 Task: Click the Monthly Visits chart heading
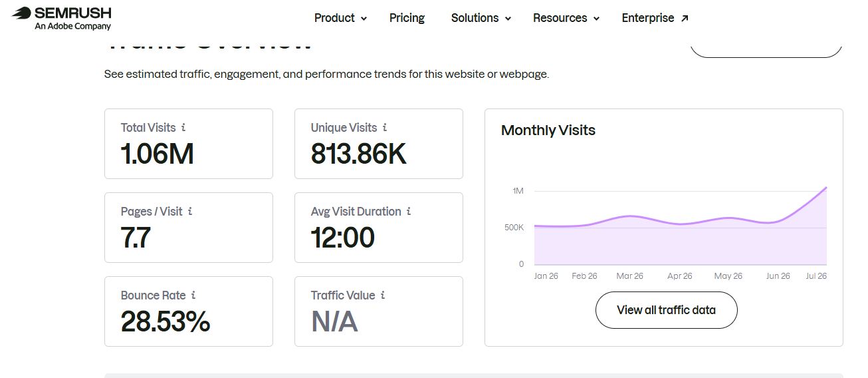point(548,130)
